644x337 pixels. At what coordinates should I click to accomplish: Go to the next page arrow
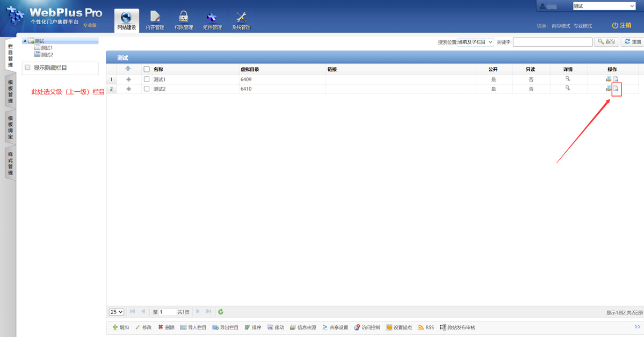coord(198,312)
